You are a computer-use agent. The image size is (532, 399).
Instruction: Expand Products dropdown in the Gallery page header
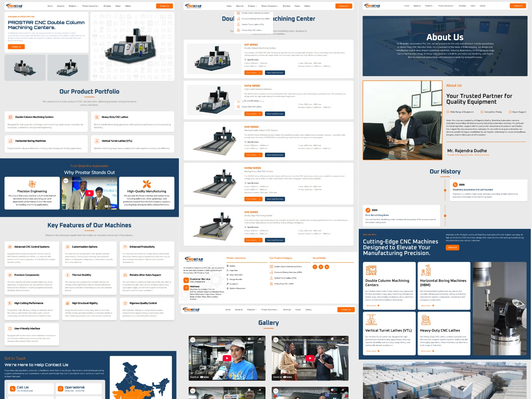(252, 310)
